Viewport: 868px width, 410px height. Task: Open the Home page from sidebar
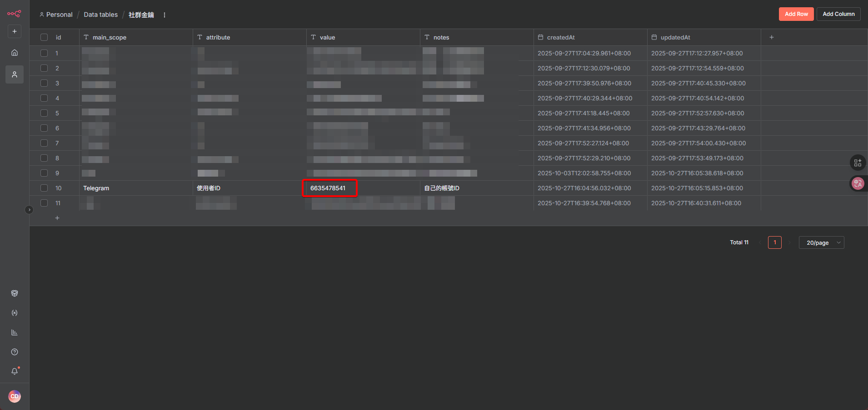15,53
